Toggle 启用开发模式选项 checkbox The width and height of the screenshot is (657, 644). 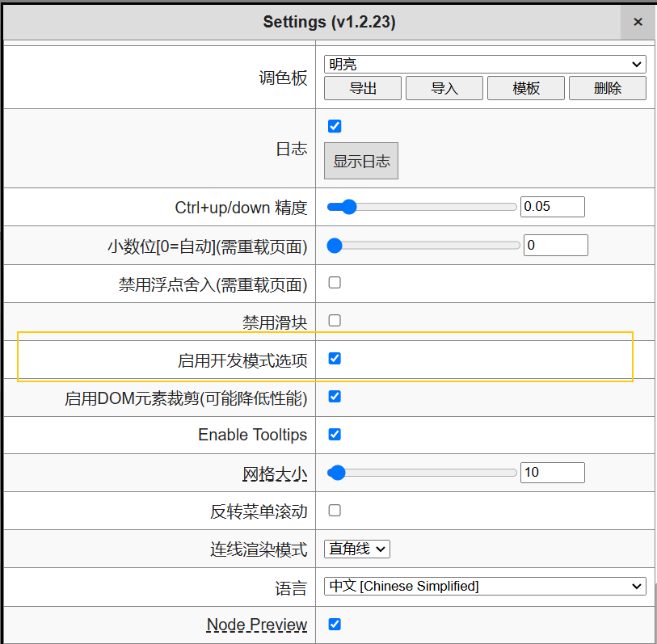coord(335,359)
